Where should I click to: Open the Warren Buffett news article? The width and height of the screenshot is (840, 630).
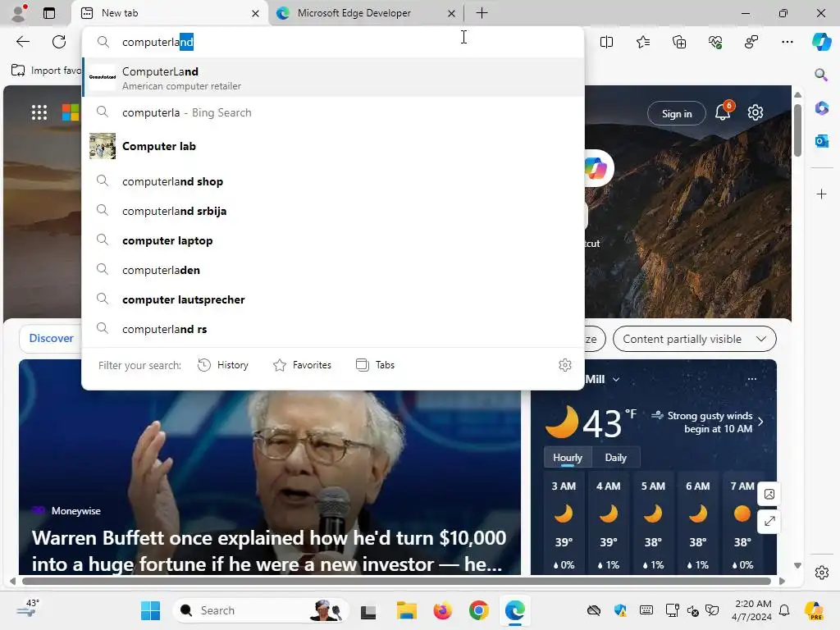click(268, 550)
